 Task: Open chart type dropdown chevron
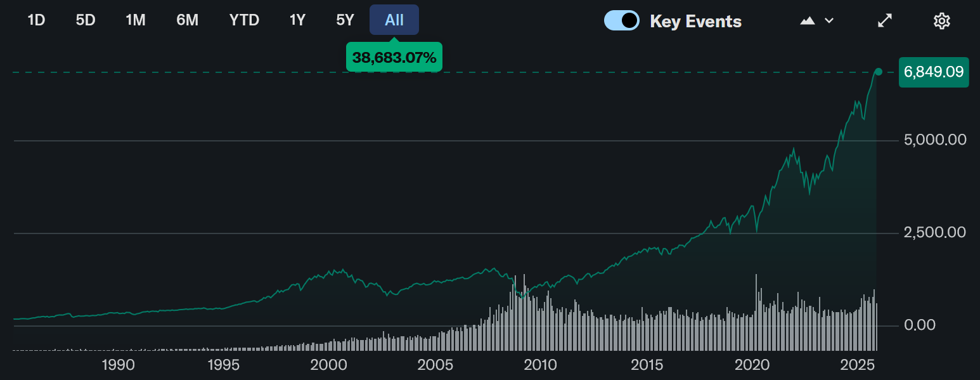[828, 21]
